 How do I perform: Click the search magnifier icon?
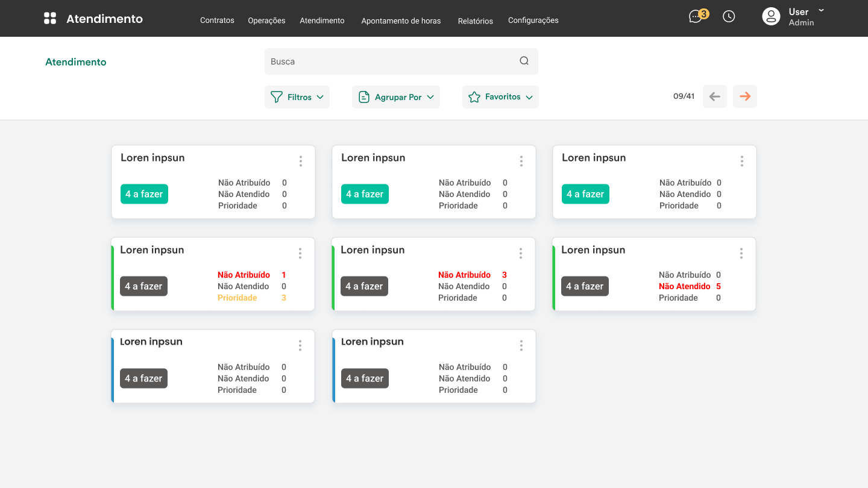(x=524, y=61)
